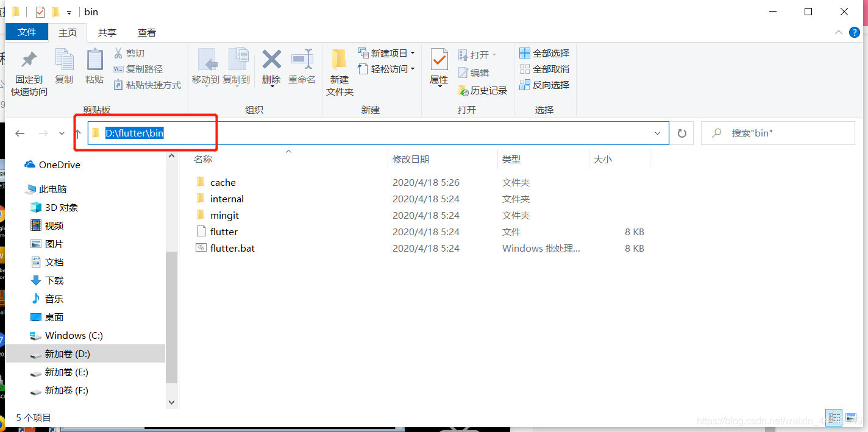The height and width of the screenshot is (432, 868).
Task: Click New folder (新建文件夹) icon
Action: pos(340,60)
